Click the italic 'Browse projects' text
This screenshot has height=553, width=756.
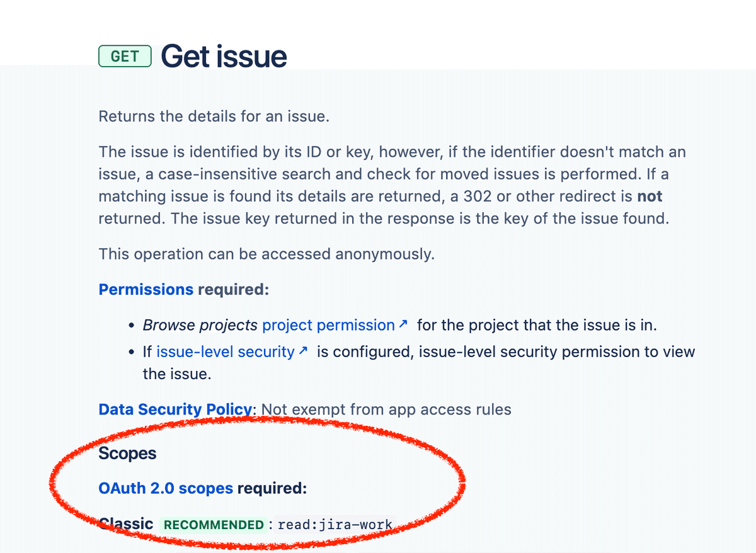pyautogui.click(x=200, y=325)
